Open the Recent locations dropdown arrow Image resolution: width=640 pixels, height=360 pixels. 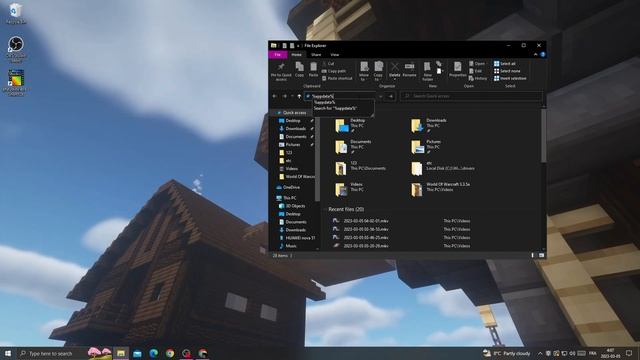[x=292, y=96]
